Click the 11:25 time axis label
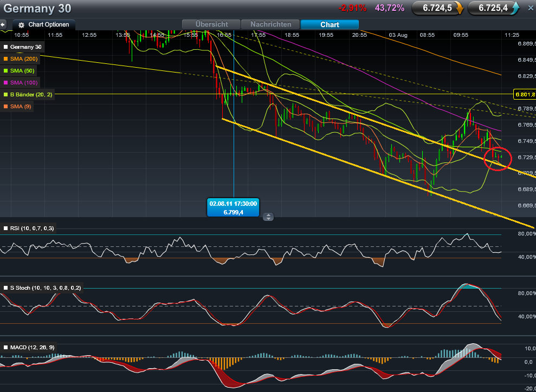This screenshot has height=392, width=536. (x=512, y=35)
